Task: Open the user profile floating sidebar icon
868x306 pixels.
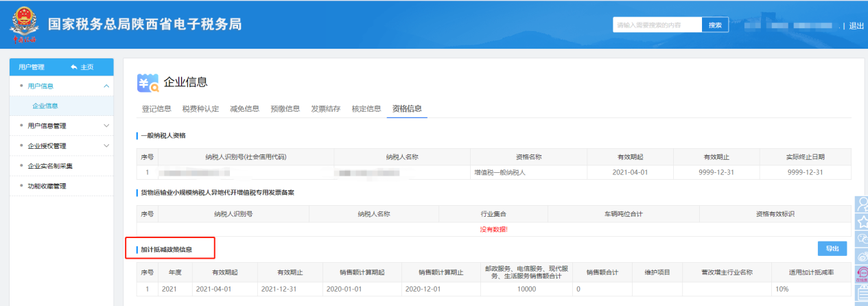Action: (x=861, y=205)
